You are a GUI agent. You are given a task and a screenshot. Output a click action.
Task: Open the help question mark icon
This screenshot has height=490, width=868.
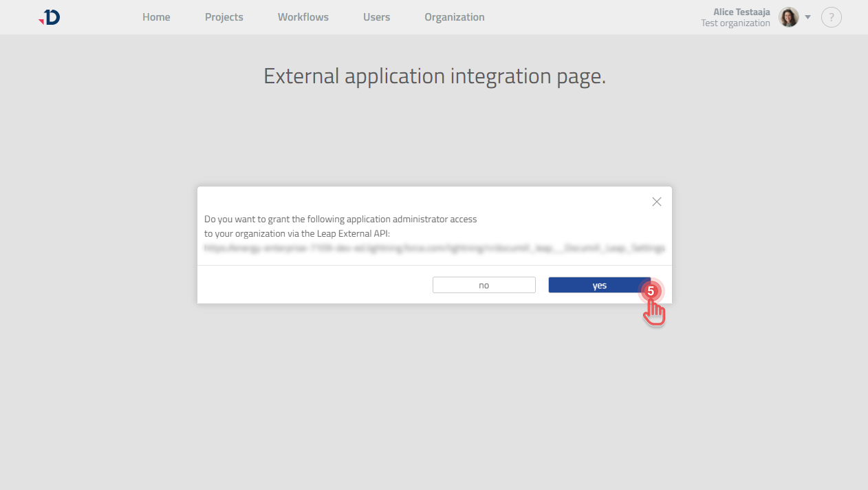pyautogui.click(x=831, y=17)
